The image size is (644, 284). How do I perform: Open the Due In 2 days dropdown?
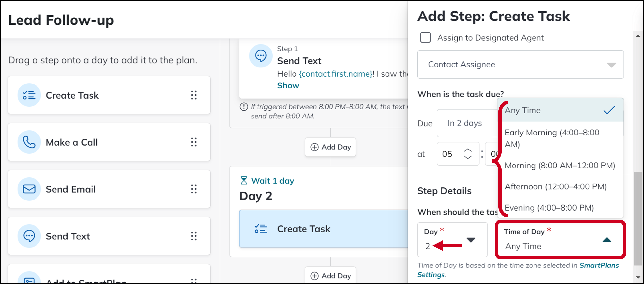point(467,123)
